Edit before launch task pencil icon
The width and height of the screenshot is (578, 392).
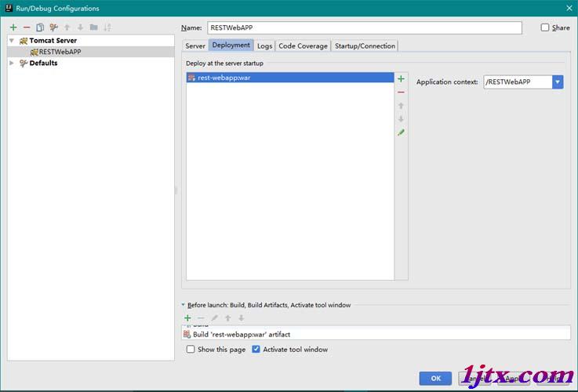[x=215, y=318]
